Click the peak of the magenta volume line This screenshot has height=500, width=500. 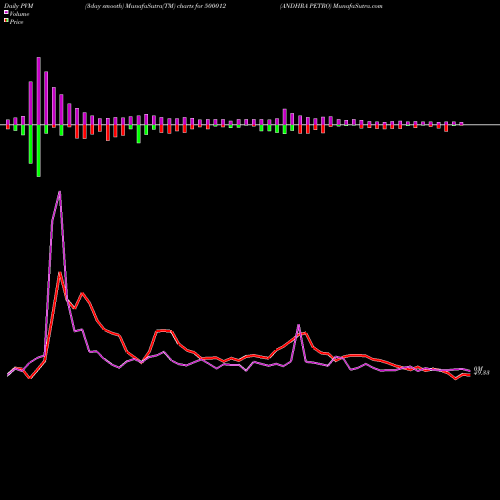[x=59, y=192]
